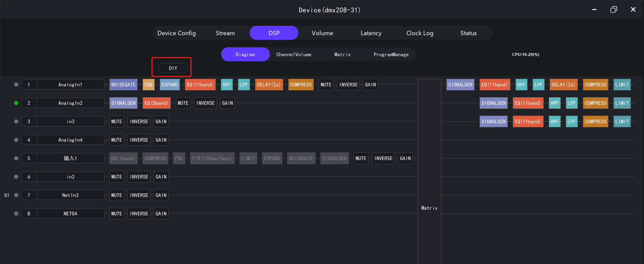Open GAIN block on AnalogIn1 row
This screenshot has width=644, height=264.
click(x=370, y=85)
